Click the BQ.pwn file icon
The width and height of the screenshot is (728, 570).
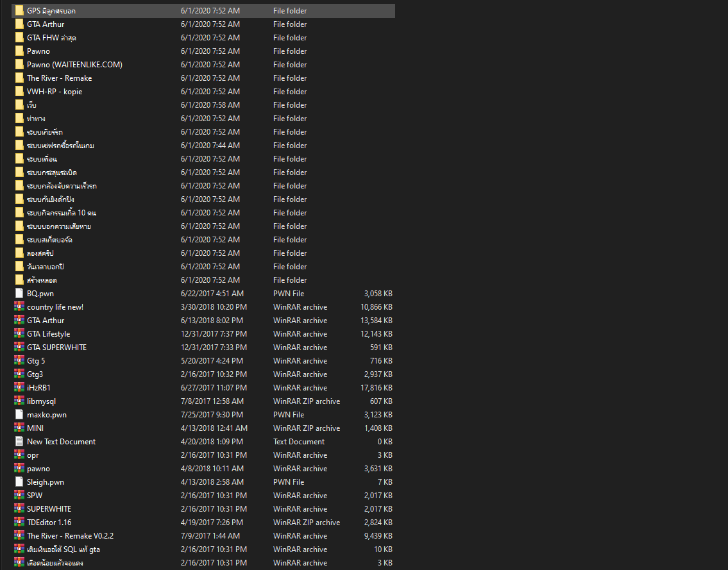coord(19,294)
